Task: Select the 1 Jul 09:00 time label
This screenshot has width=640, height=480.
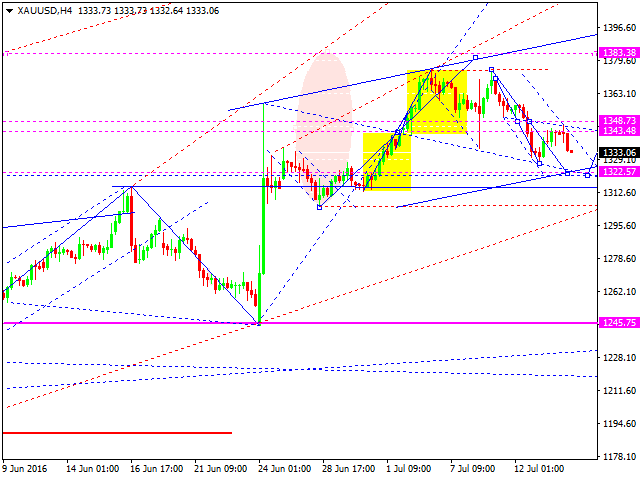Action: [x=408, y=469]
